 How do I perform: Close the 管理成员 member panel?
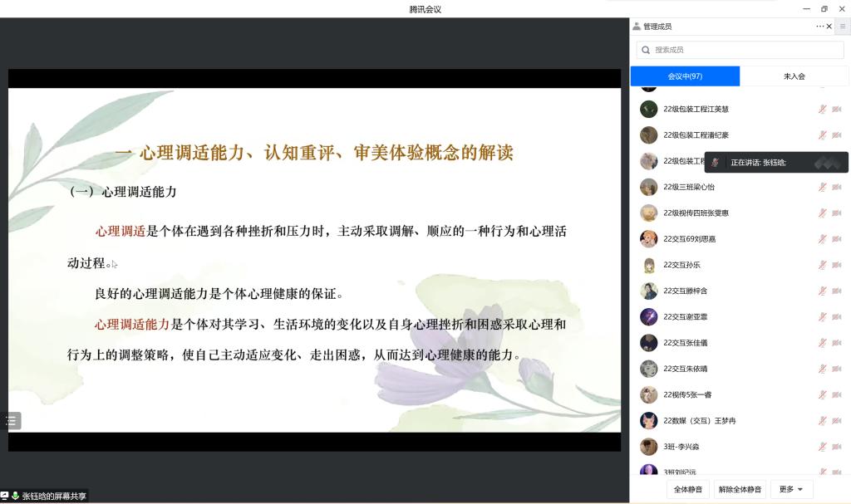[829, 27]
